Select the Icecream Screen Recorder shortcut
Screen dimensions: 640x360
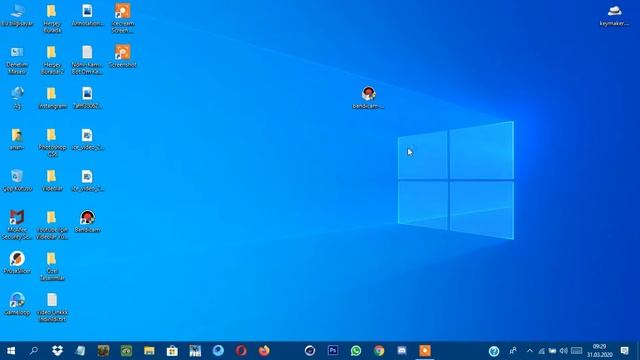tap(122, 18)
